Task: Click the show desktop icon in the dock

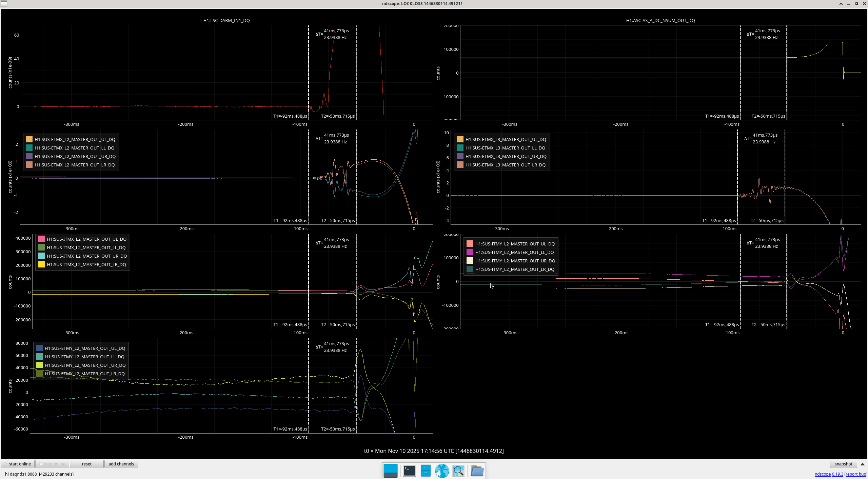Action: (x=390, y=471)
